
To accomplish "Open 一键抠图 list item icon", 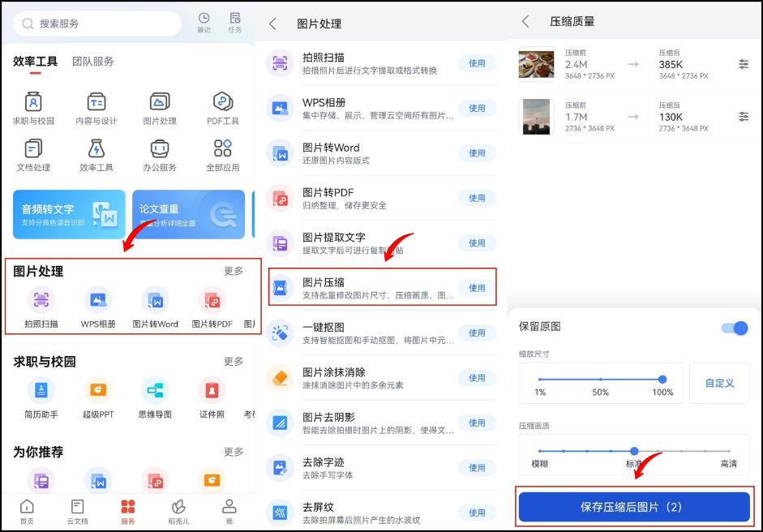I will (x=280, y=333).
